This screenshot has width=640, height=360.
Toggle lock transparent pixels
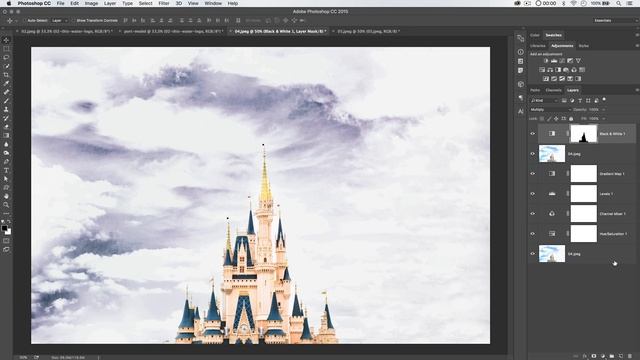click(x=542, y=119)
